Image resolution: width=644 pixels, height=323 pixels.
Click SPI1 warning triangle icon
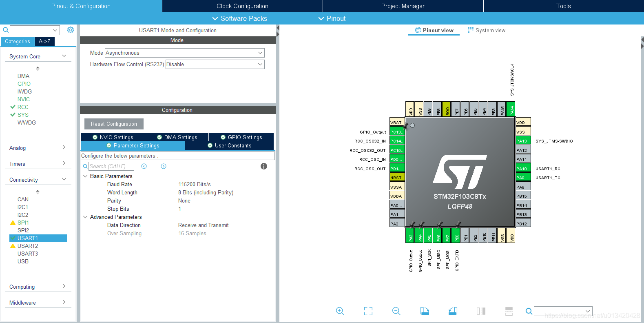pyautogui.click(x=13, y=223)
